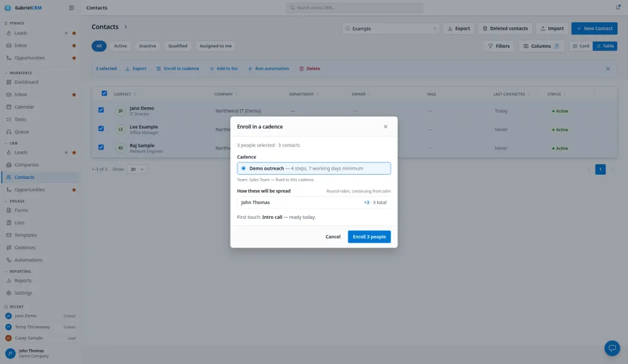Close the Enroll in a cadence dialog

pyautogui.click(x=385, y=126)
